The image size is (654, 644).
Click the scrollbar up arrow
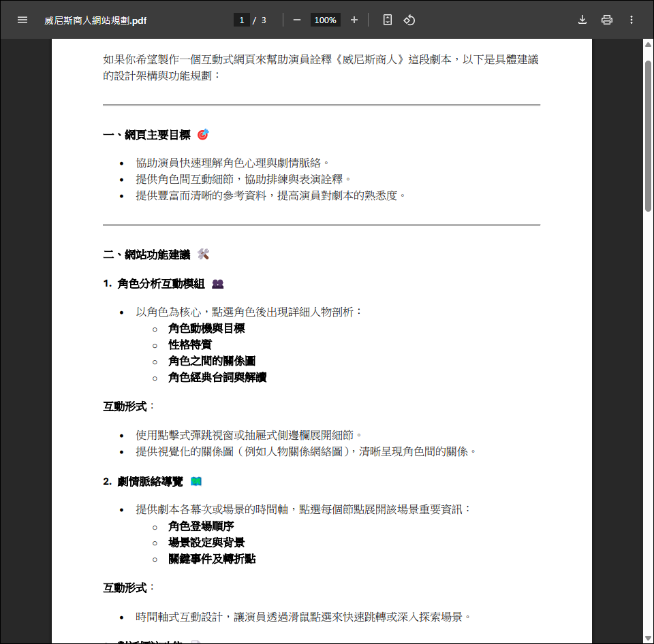[x=648, y=45]
